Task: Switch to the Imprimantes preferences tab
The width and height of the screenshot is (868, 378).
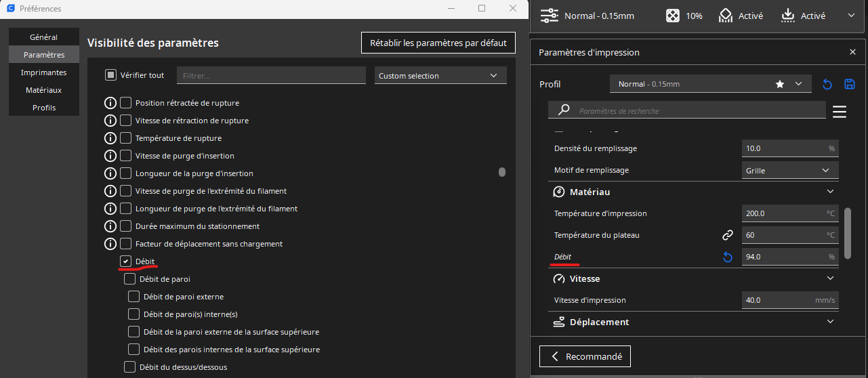Action: coord(43,72)
